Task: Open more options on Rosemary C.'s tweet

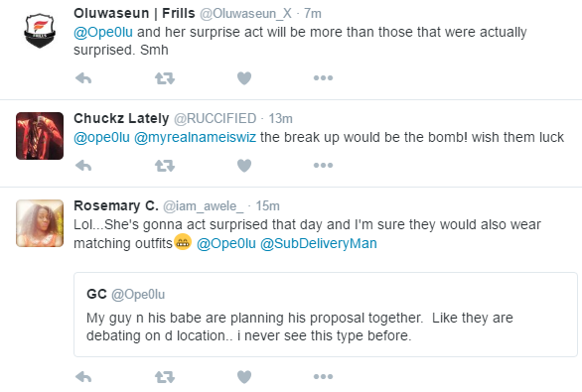Action: 323,377
